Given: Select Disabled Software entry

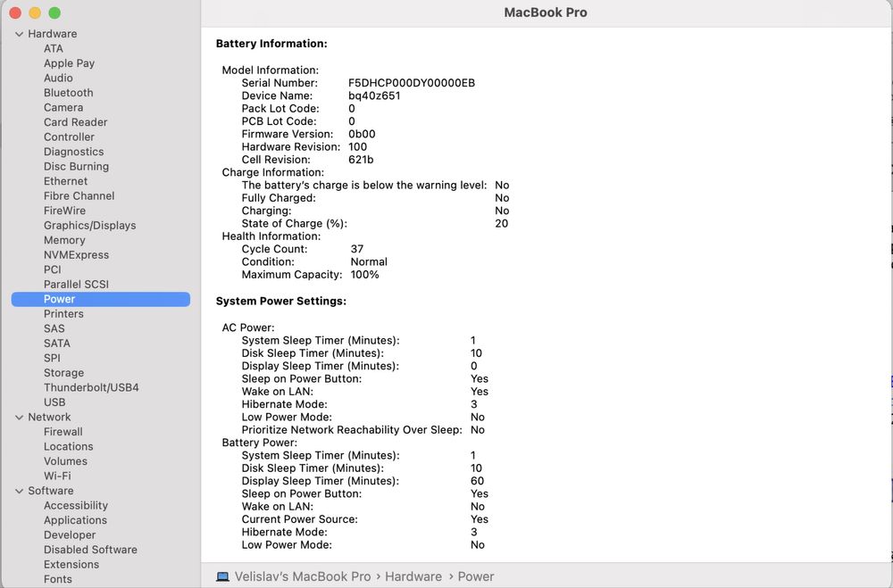Looking at the screenshot, I should tap(90, 550).
